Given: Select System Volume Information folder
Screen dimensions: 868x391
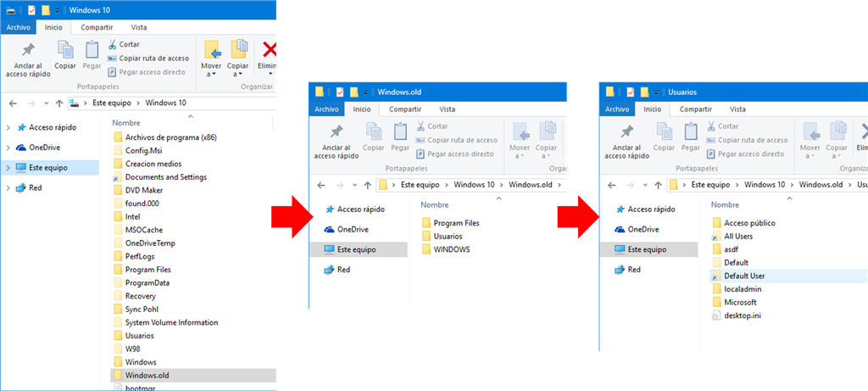Looking at the screenshot, I should [165, 322].
